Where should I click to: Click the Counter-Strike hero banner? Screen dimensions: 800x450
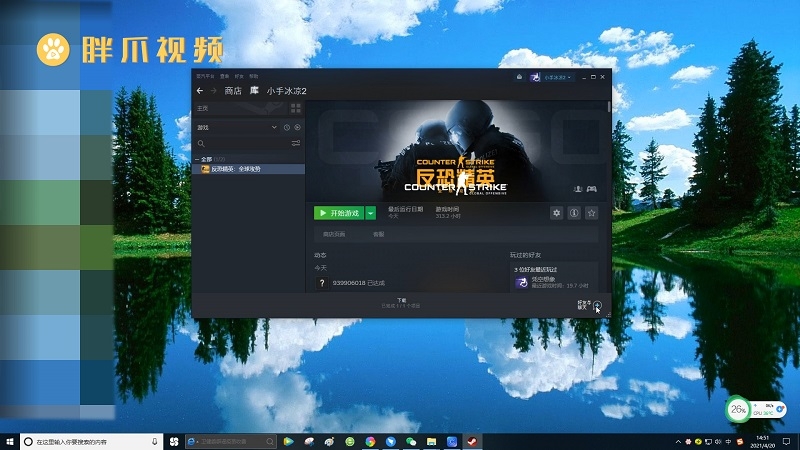pos(457,151)
